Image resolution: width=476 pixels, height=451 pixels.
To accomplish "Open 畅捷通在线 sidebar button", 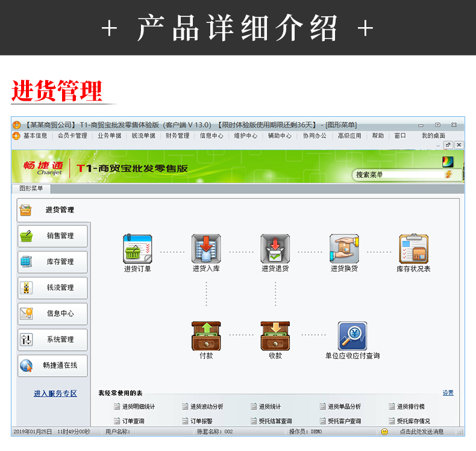I will pyautogui.click(x=52, y=365).
